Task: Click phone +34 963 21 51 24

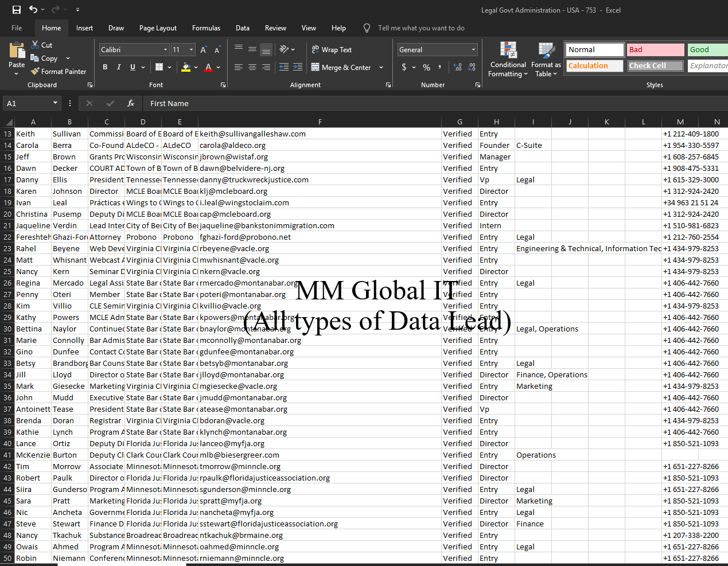Action: [x=691, y=202]
